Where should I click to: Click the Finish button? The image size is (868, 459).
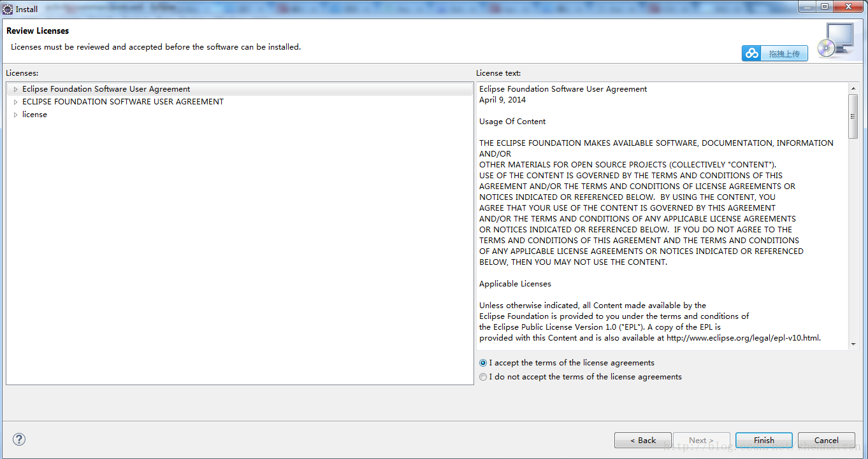click(764, 440)
